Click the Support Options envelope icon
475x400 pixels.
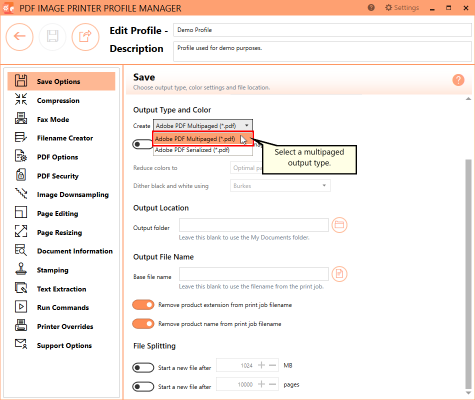click(x=21, y=344)
